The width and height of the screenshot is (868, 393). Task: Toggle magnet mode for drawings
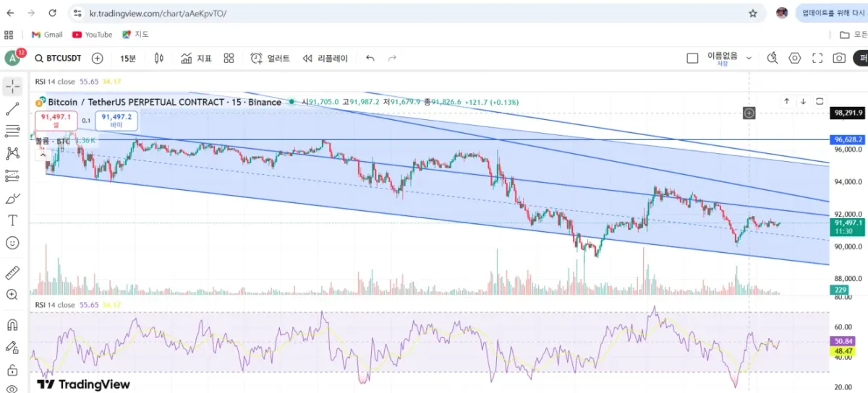point(12,325)
